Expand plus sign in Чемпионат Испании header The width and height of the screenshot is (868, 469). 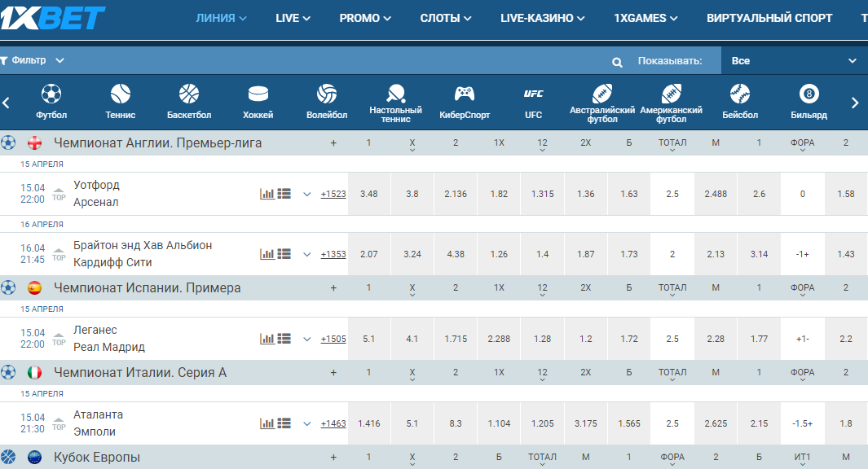click(333, 288)
